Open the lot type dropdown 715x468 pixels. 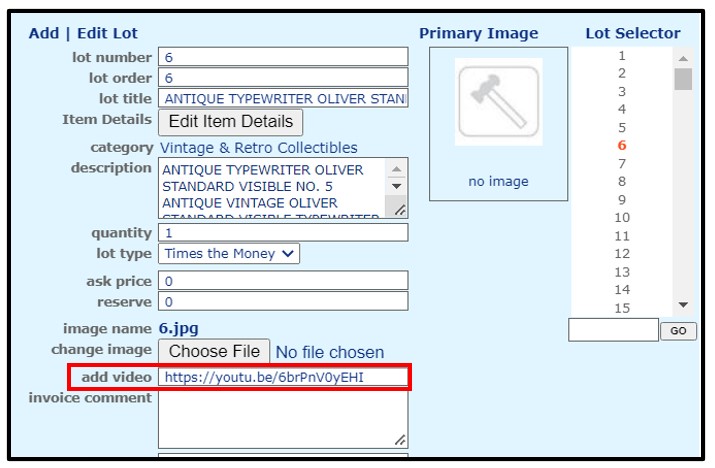click(x=229, y=254)
